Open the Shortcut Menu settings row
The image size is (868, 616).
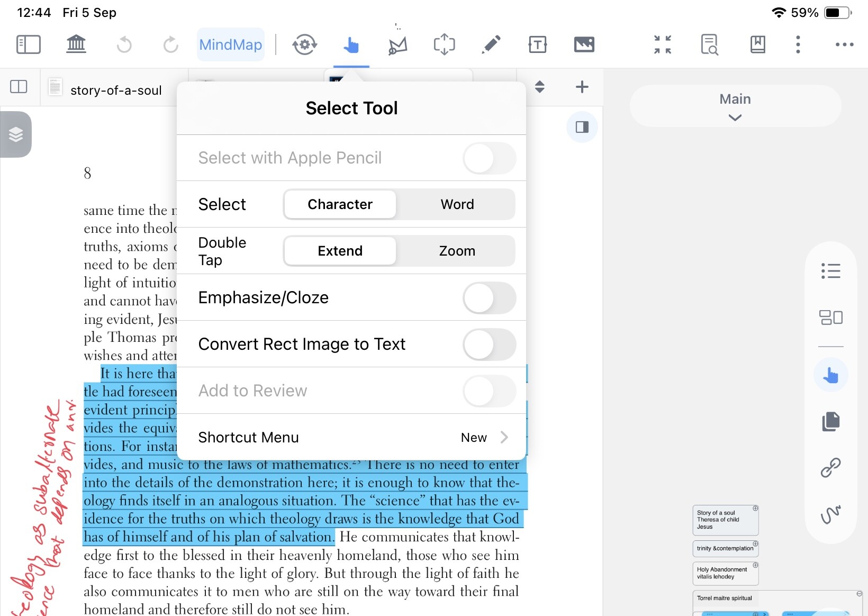(x=351, y=438)
